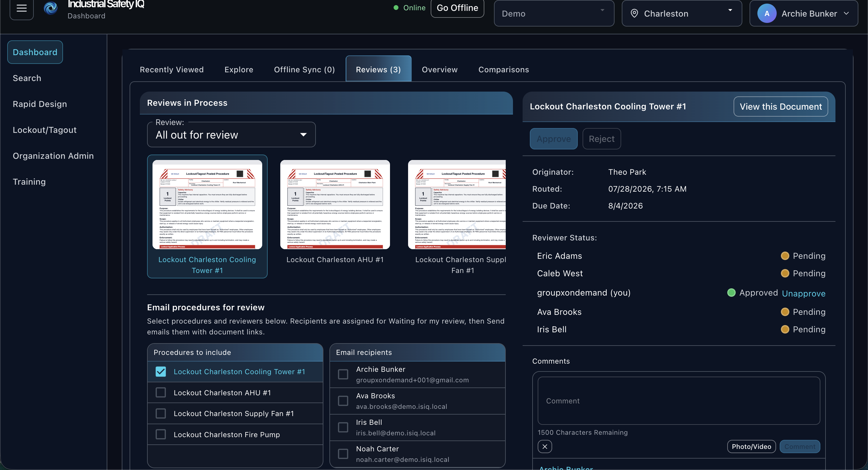Image resolution: width=868 pixels, height=470 pixels.
Task: Switch to the Explore tab
Action: click(x=239, y=69)
